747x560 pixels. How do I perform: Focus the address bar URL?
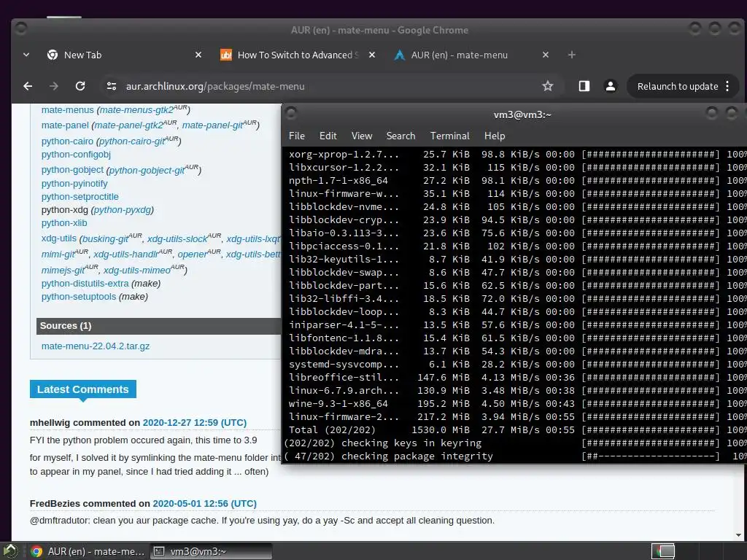215,86
